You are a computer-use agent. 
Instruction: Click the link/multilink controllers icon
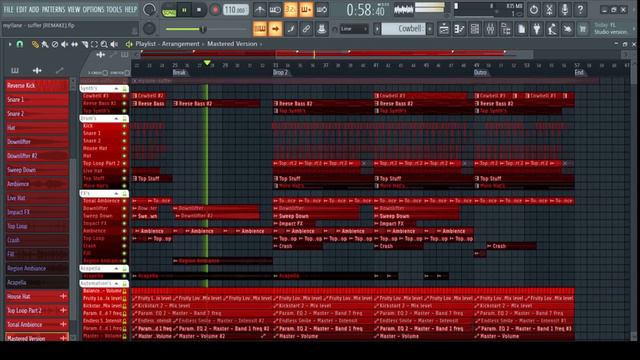(x=306, y=29)
